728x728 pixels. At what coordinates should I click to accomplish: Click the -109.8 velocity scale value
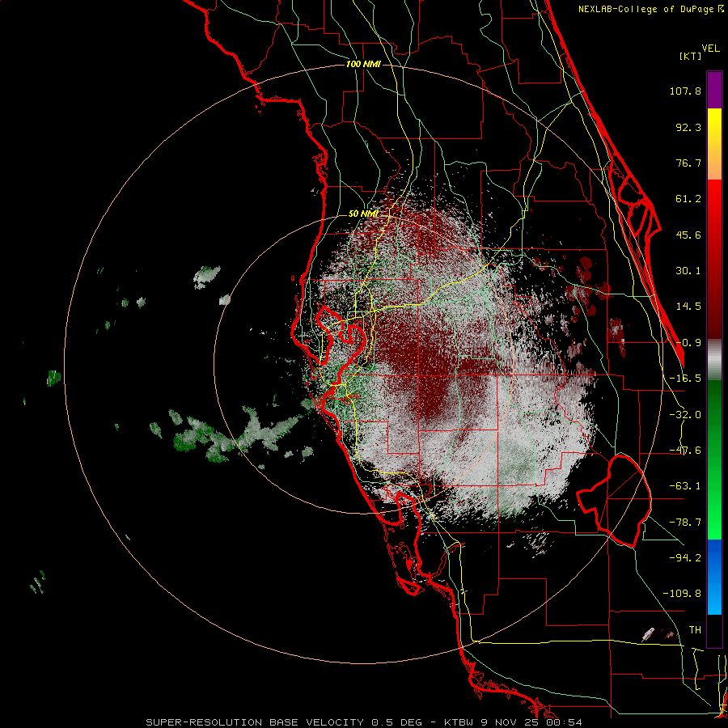682,594
